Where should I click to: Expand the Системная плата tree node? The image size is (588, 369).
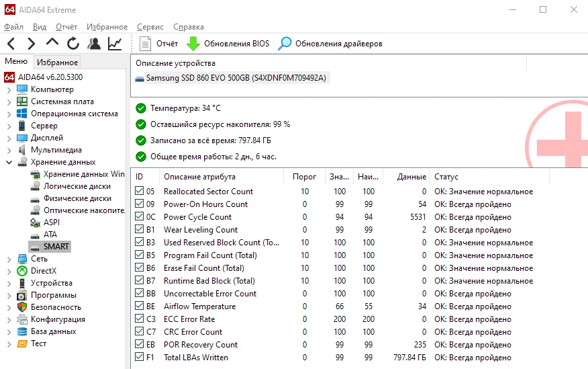(9, 102)
